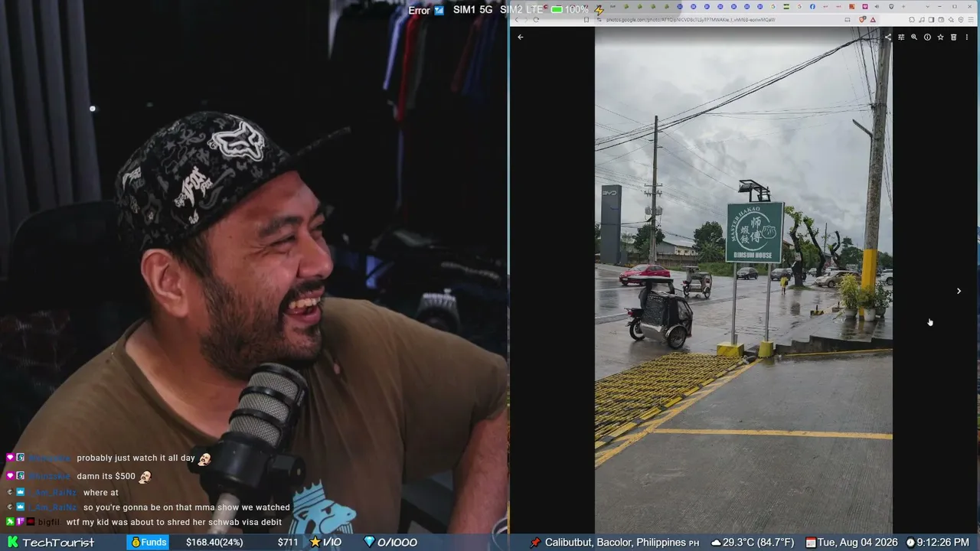Click the star 1/10 counter

325,543
